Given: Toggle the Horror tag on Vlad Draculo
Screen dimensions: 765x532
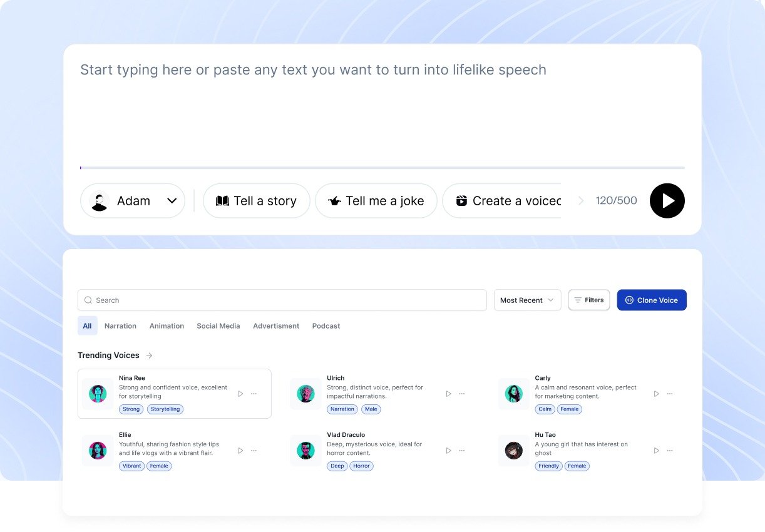Looking at the screenshot, I should pos(361,466).
